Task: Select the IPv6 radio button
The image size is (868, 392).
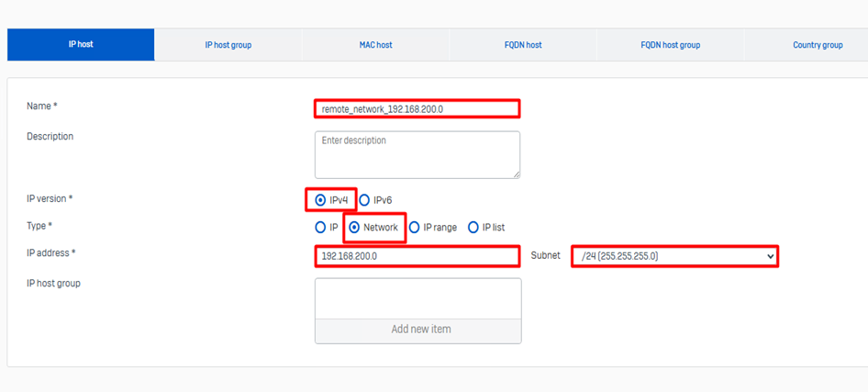Action: (x=364, y=200)
